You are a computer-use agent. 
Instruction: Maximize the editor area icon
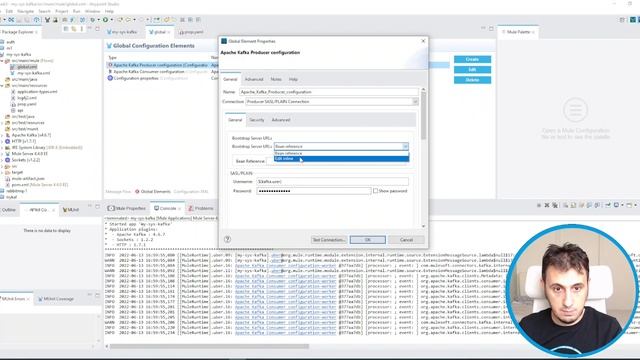pos(491,29)
